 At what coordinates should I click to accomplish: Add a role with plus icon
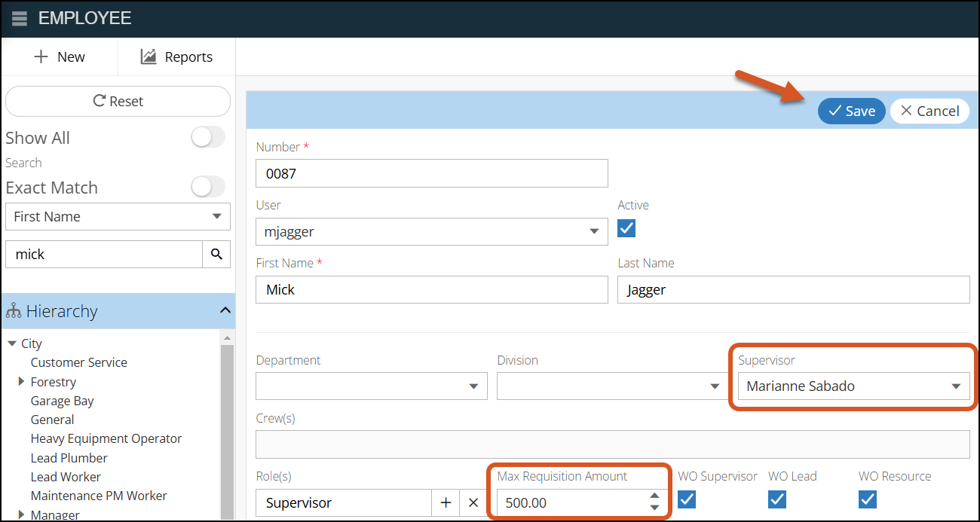[x=446, y=502]
